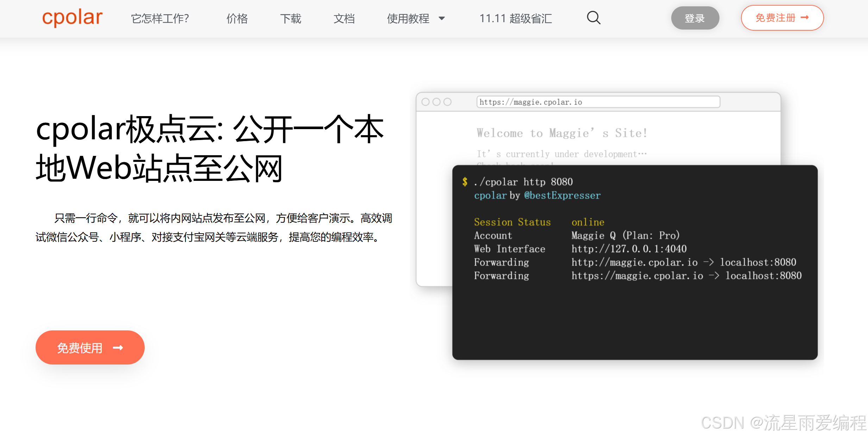This screenshot has height=437, width=868.
Task: Click the arrow in 免费注册 button
Action: pos(805,18)
